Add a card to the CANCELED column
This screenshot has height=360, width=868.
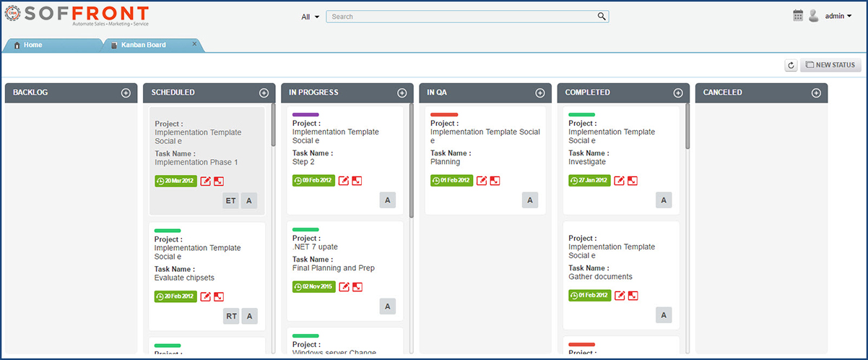816,93
